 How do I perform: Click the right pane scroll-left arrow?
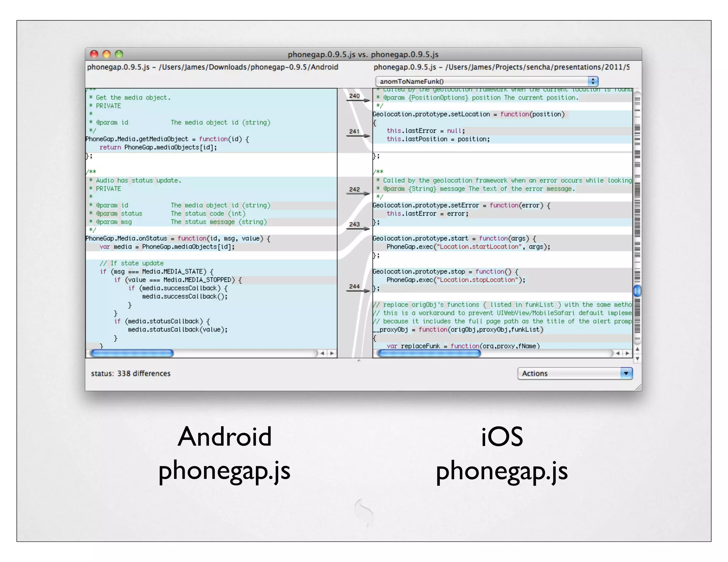617,353
